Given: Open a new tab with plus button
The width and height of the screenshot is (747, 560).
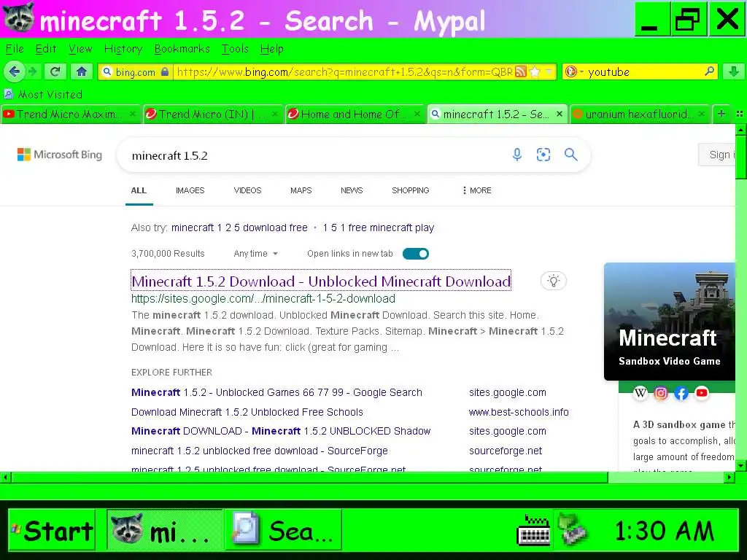Looking at the screenshot, I should pyautogui.click(x=721, y=114).
